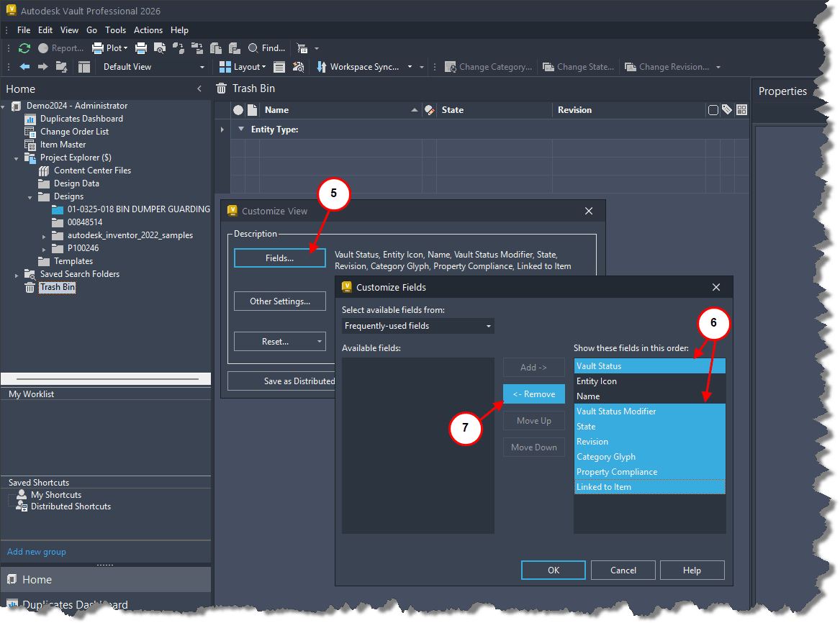Click the Change Category toolbar button
The width and height of the screenshot is (840, 623).
489,67
